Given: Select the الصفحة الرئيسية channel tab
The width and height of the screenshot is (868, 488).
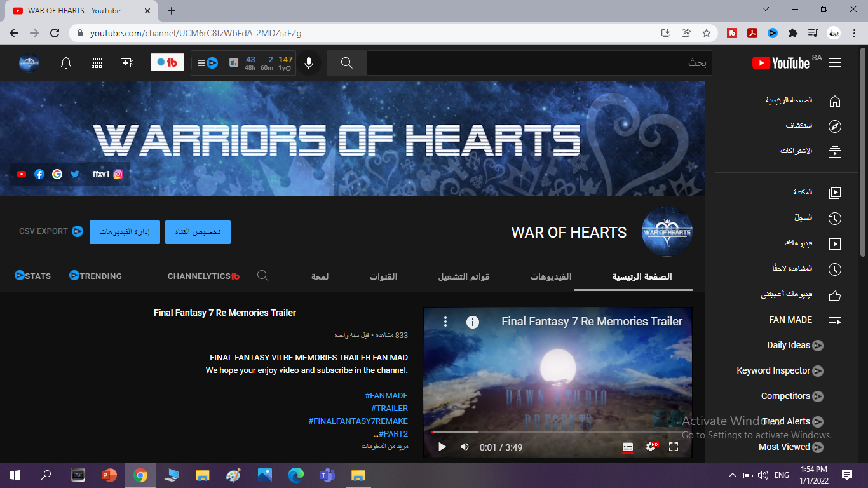Looking at the screenshot, I should point(642,276).
